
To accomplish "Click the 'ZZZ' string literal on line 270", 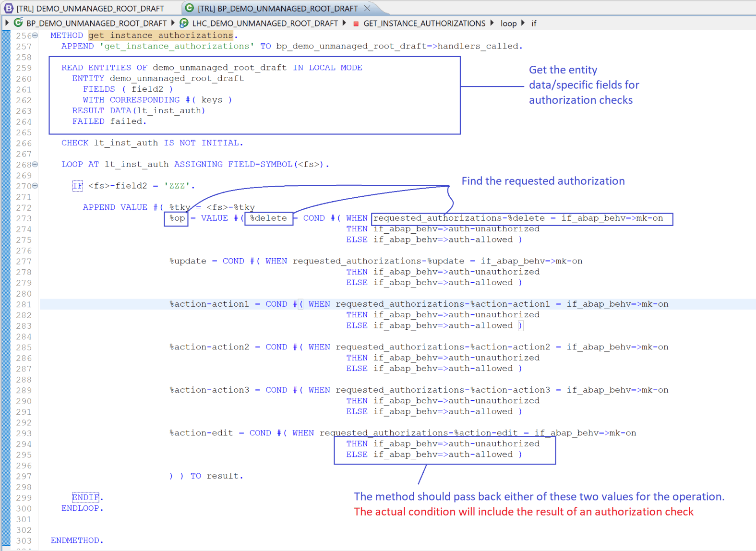I will point(177,186).
